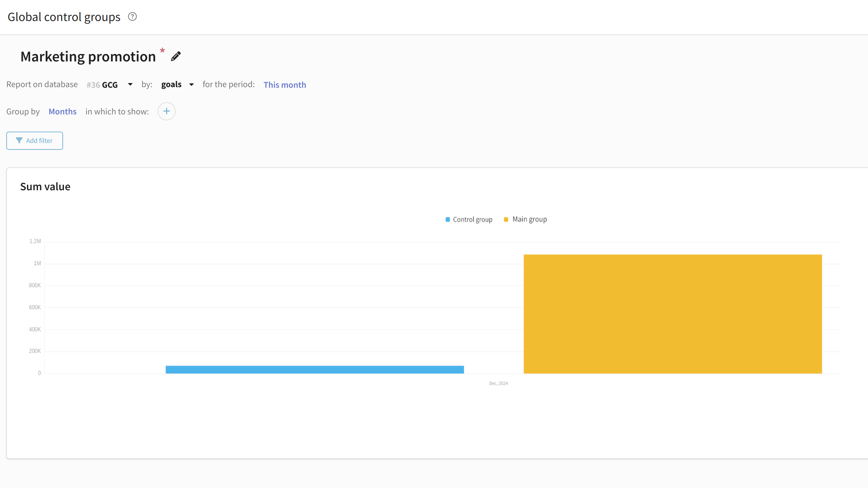Image resolution: width=868 pixels, height=488 pixels.
Task: Change grouping via Months link
Action: (x=62, y=112)
